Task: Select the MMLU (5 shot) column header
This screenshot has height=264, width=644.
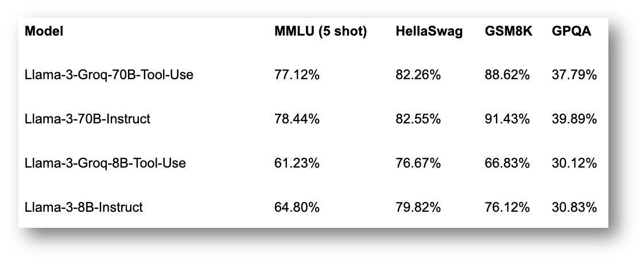Action: 320,32
